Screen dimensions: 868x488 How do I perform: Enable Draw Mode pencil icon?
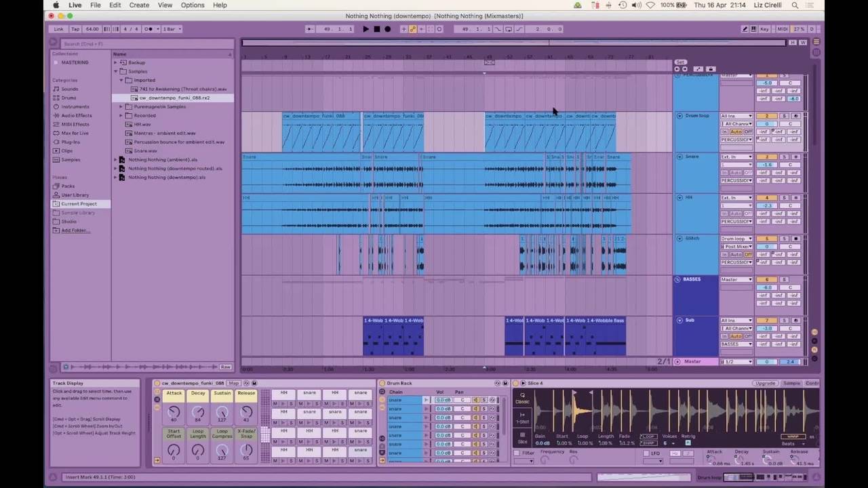click(745, 29)
